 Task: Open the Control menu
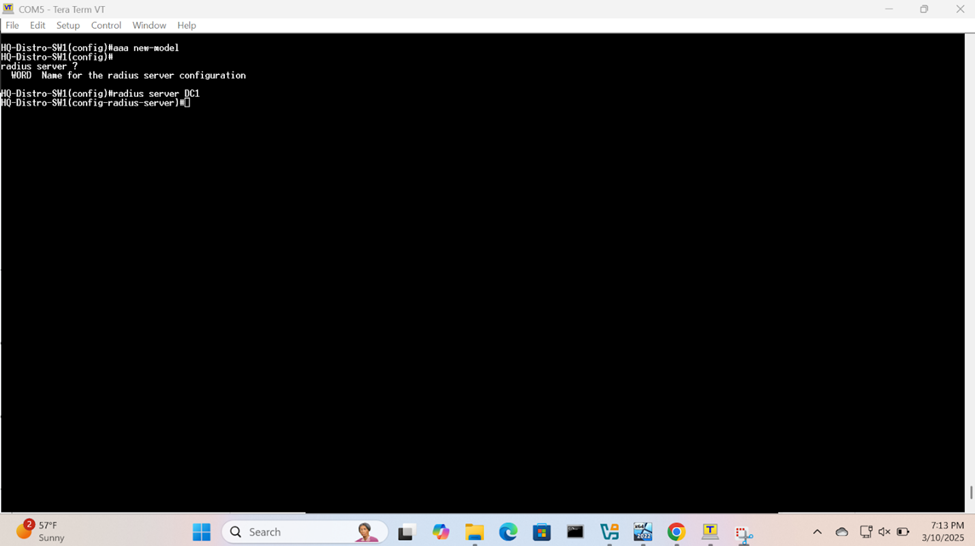point(106,25)
